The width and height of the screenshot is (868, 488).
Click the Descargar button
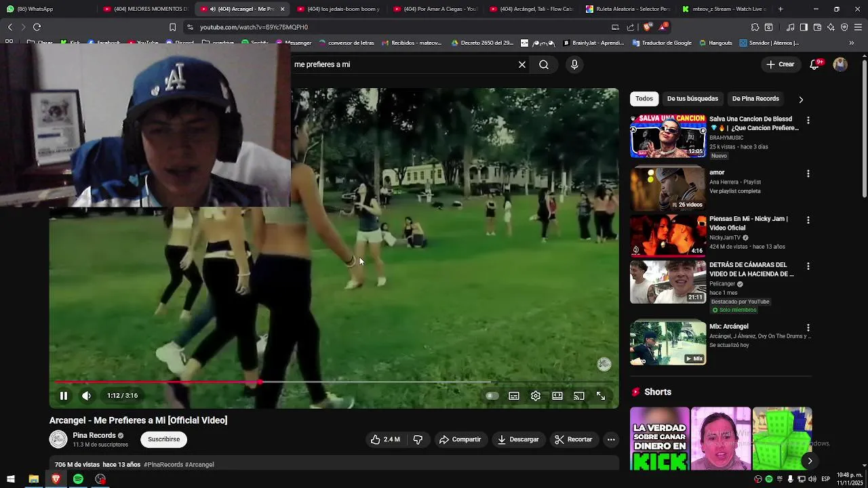(518, 439)
